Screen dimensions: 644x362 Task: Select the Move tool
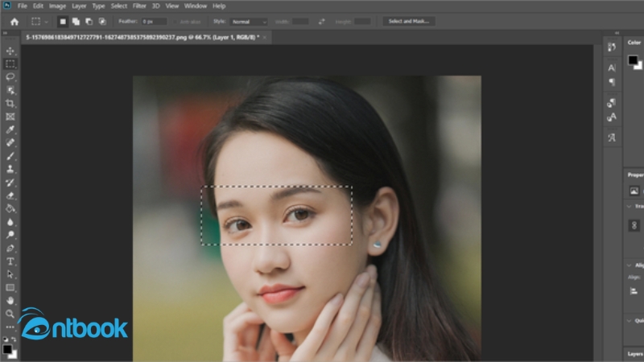click(10, 51)
